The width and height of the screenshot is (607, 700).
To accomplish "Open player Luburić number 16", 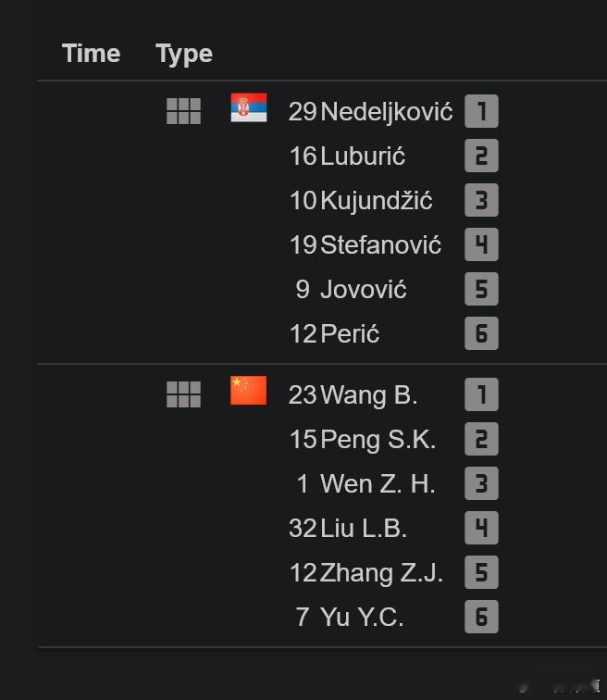I will (x=347, y=156).
